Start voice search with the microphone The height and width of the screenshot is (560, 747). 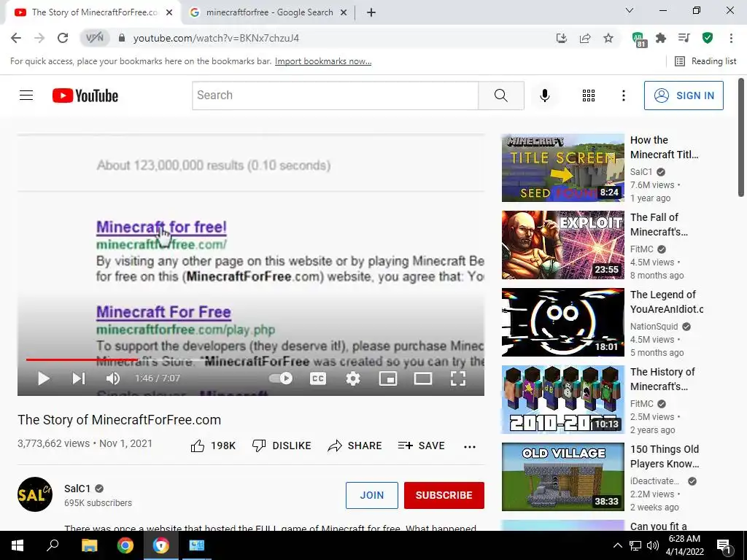pyautogui.click(x=544, y=96)
